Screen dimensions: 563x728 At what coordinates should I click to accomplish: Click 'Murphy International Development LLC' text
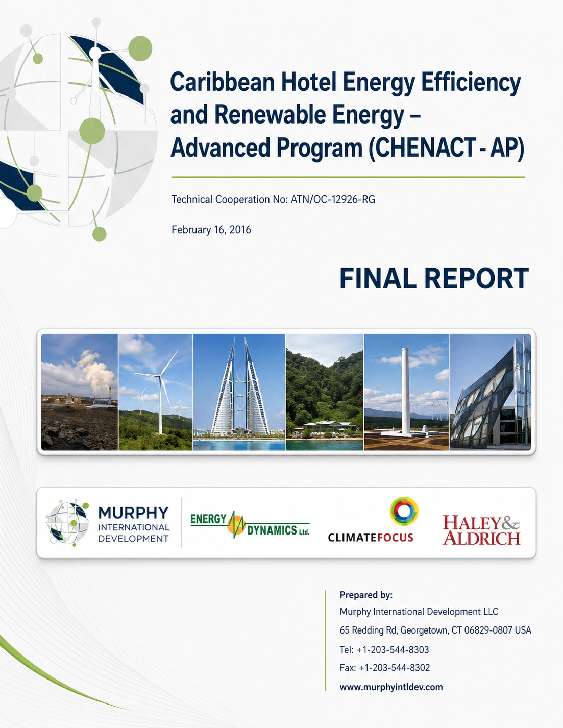(419, 612)
